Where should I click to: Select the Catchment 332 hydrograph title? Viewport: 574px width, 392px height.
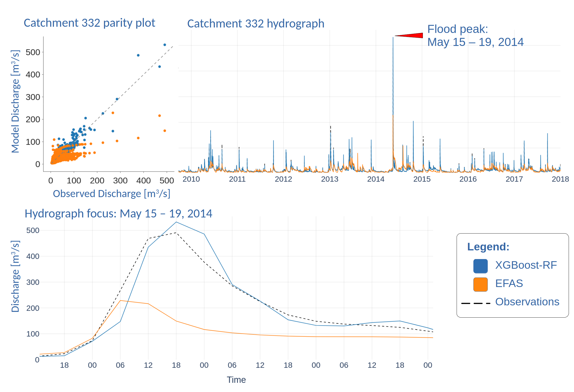tap(256, 24)
